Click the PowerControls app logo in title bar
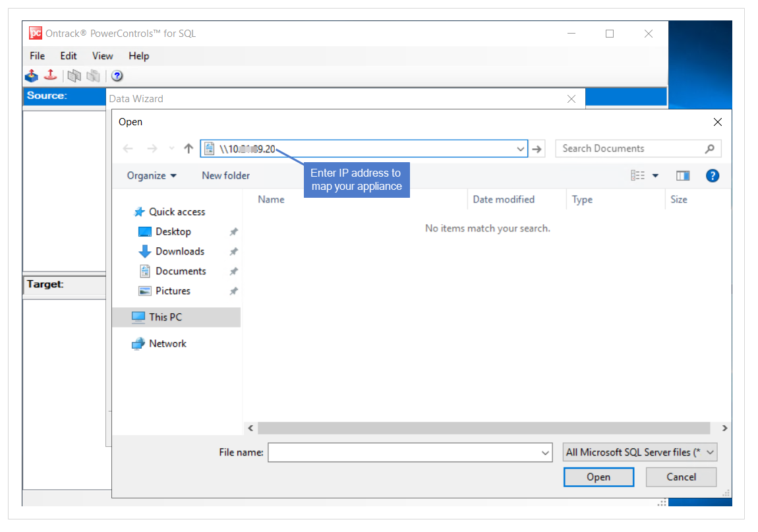 [x=36, y=33]
